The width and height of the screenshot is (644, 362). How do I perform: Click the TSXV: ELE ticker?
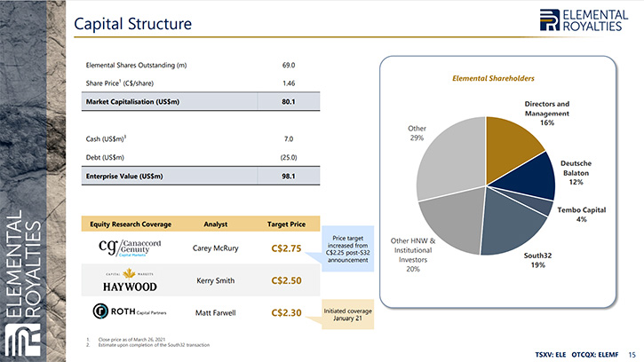(x=551, y=355)
